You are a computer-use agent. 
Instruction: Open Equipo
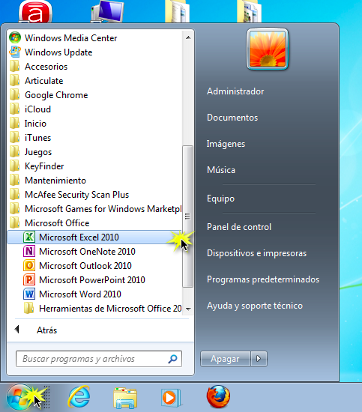pos(221,199)
